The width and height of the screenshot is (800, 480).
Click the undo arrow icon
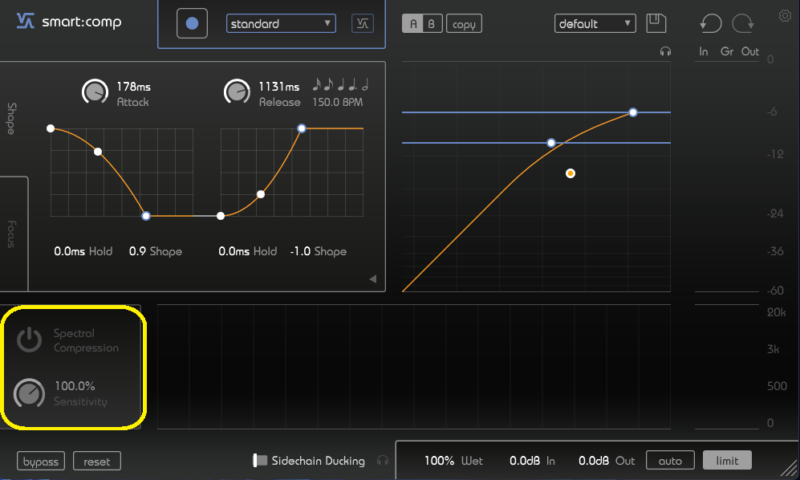711,23
